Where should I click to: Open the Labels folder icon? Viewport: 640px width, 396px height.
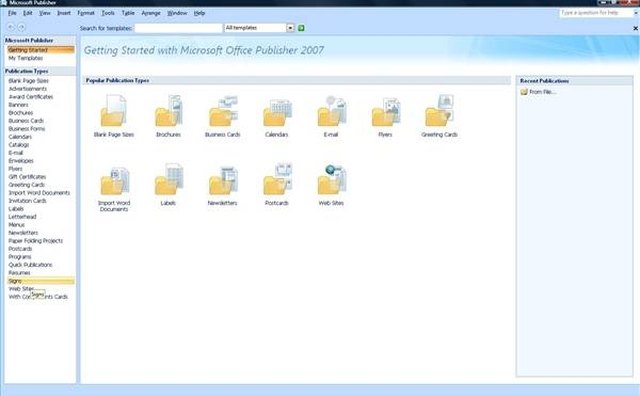coord(169,179)
